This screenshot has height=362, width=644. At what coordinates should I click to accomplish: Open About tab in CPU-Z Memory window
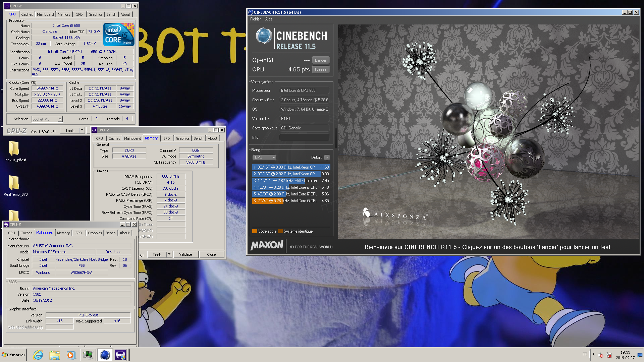(213, 138)
